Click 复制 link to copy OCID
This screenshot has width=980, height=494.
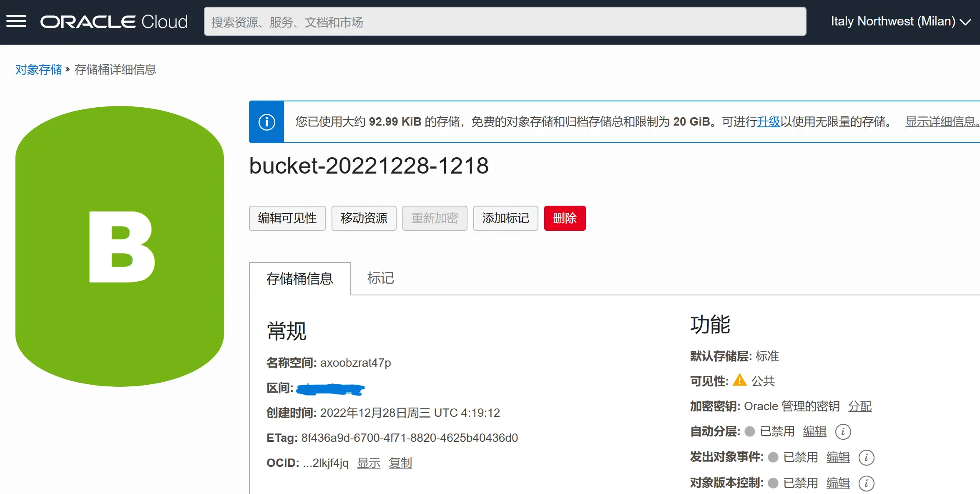(400, 463)
